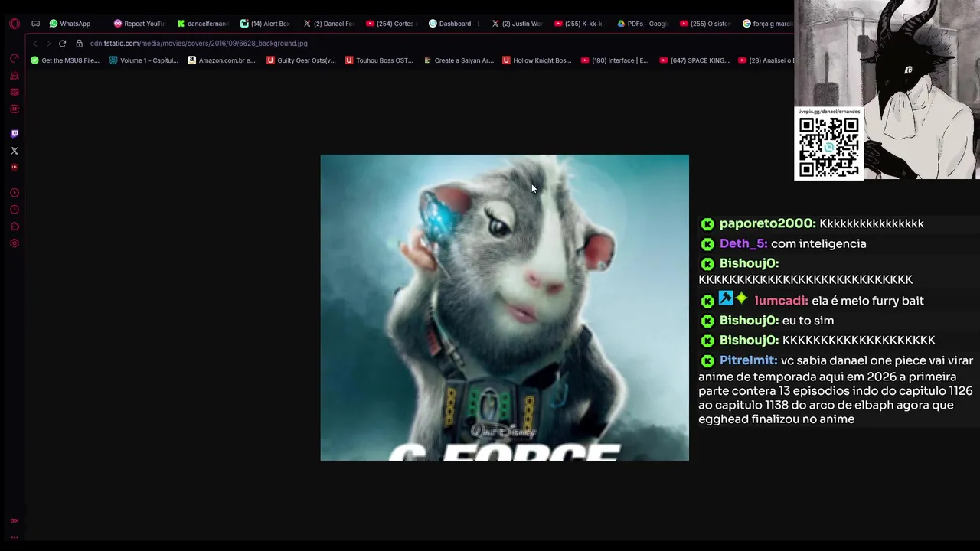Click Bishouj0's 'eu to sim' message
This screenshot has width=980, height=551.
[808, 321]
